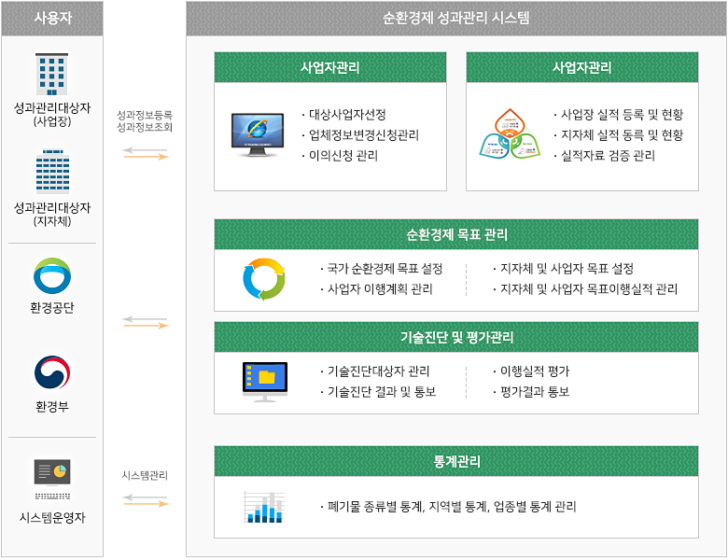
Task: Click 이행실적 평가 item
Action: (535, 371)
